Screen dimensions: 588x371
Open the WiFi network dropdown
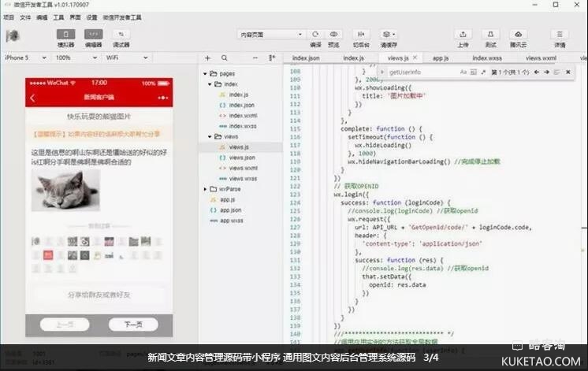[x=126, y=58]
